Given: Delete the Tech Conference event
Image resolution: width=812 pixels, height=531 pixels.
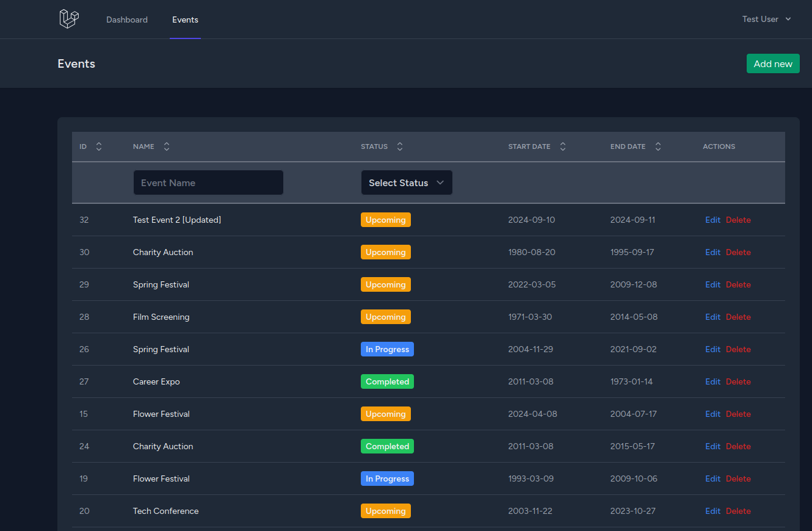Looking at the screenshot, I should (x=738, y=511).
